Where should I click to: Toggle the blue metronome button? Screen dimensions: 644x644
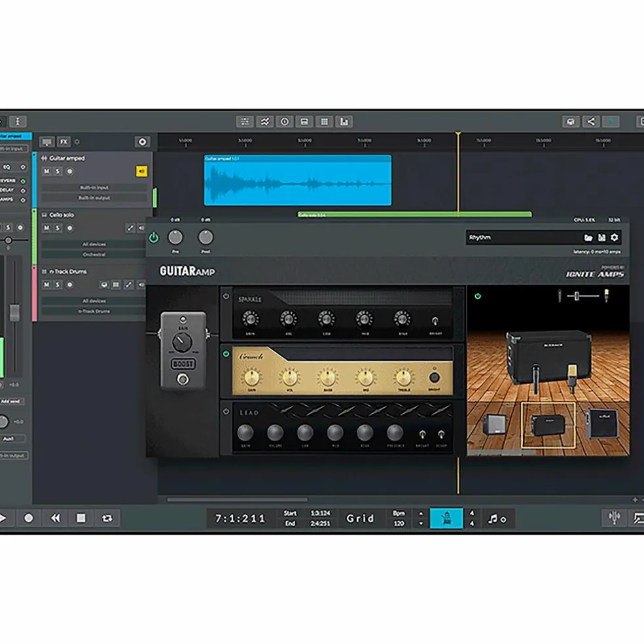(x=446, y=518)
